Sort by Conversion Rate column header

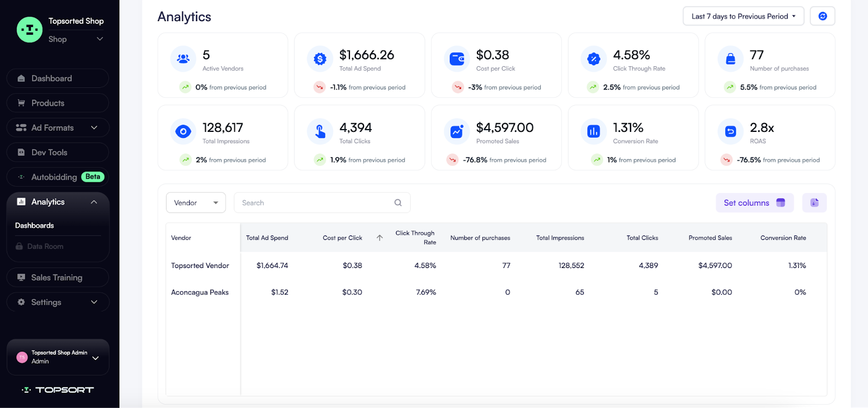pos(783,238)
